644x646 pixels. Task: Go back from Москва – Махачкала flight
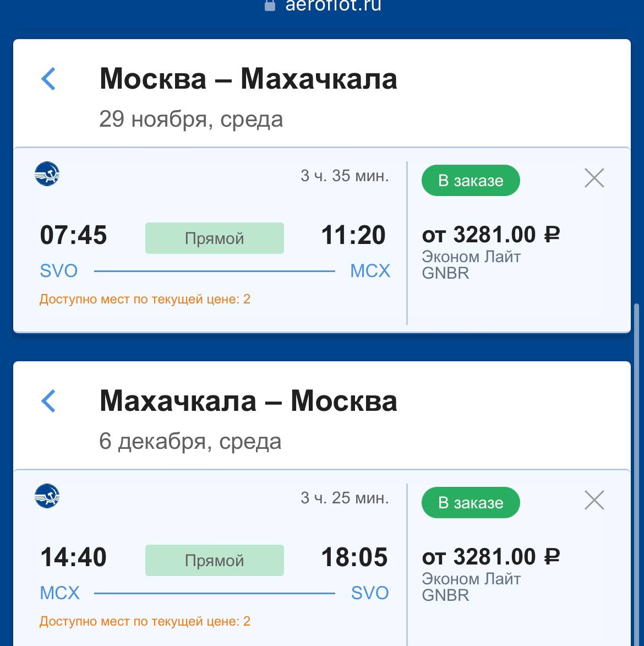[x=48, y=79]
